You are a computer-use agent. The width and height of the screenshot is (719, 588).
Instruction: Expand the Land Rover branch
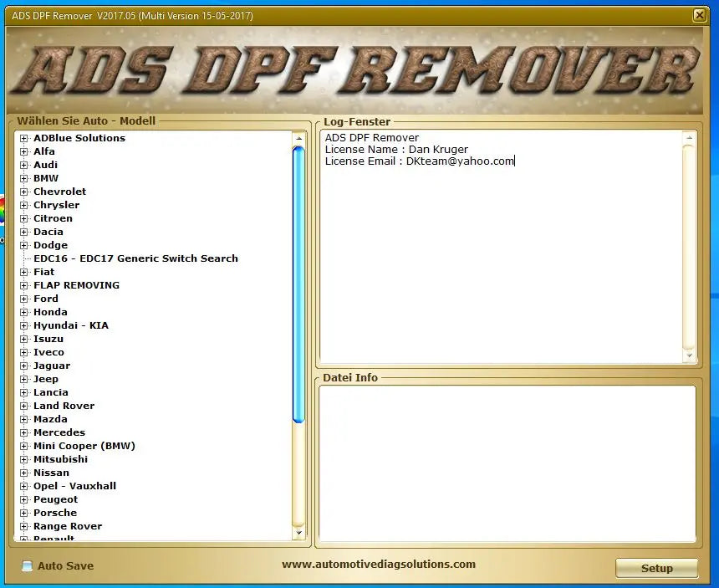click(x=25, y=406)
